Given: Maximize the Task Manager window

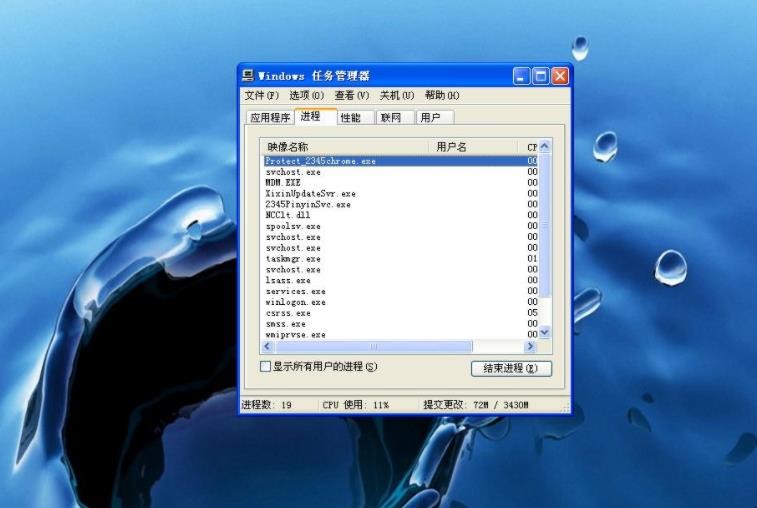Looking at the screenshot, I should [x=541, y=76].
